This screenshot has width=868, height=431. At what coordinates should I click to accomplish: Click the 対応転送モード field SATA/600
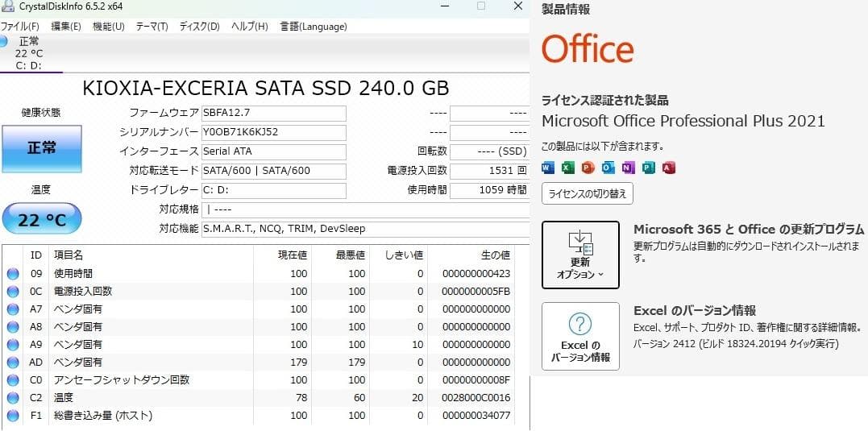pos(274,171)
